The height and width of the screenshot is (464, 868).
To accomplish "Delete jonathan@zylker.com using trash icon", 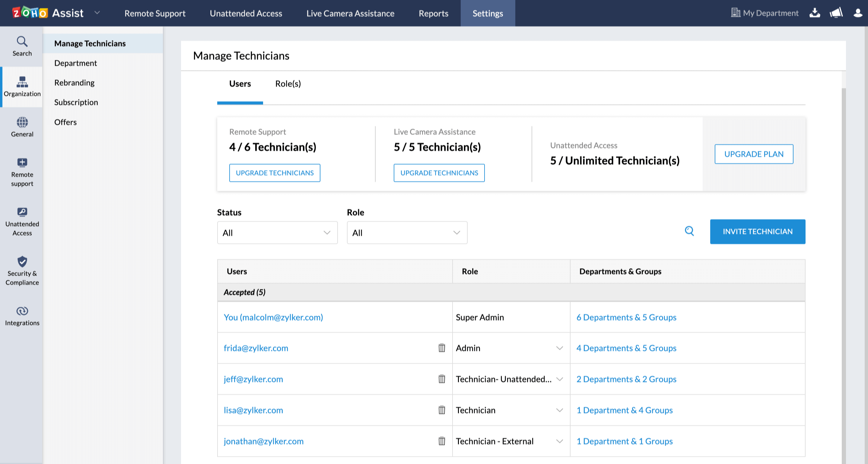I will [441, 441].
